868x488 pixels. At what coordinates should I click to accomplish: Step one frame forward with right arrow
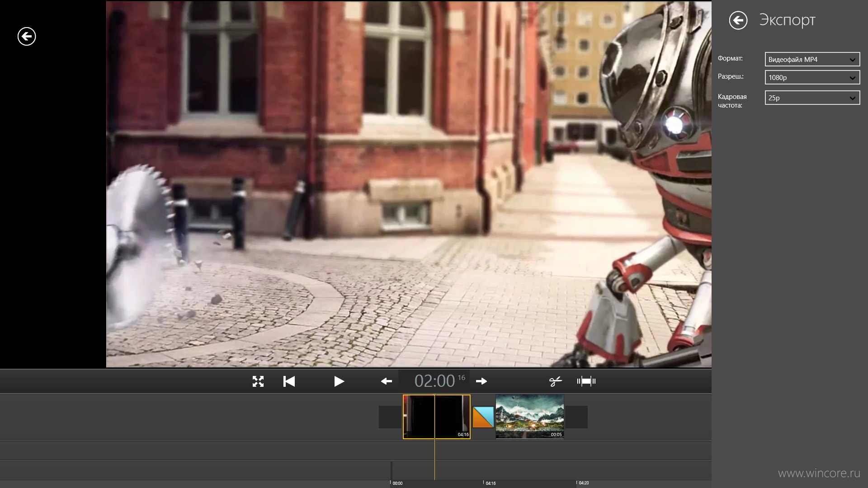[x=481, y=381]
